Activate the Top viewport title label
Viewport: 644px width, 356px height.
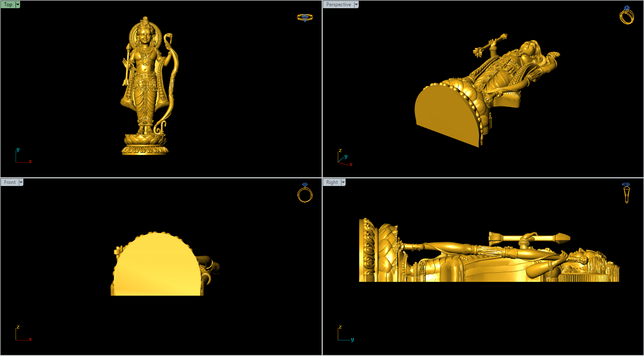pos(8,5)
